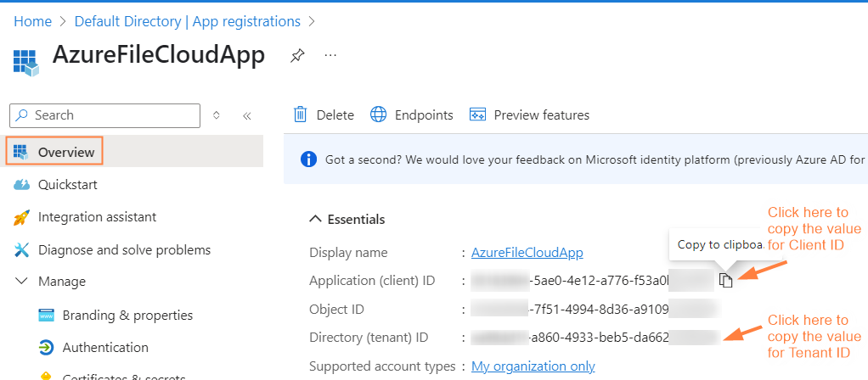868x380 pixels.
Task: Copy the Application client ID to clipboard
Action: pos(725,280)
